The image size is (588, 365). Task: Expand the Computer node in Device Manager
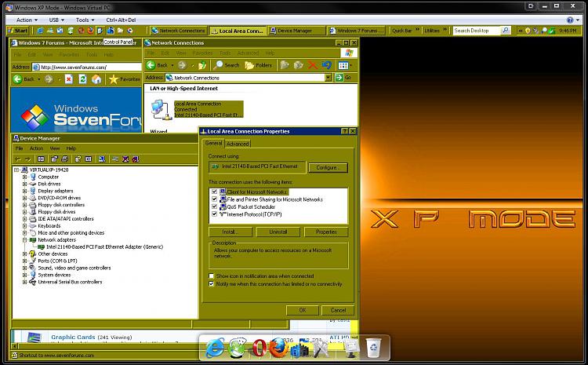pyautogui.click(x=25, y=177)
